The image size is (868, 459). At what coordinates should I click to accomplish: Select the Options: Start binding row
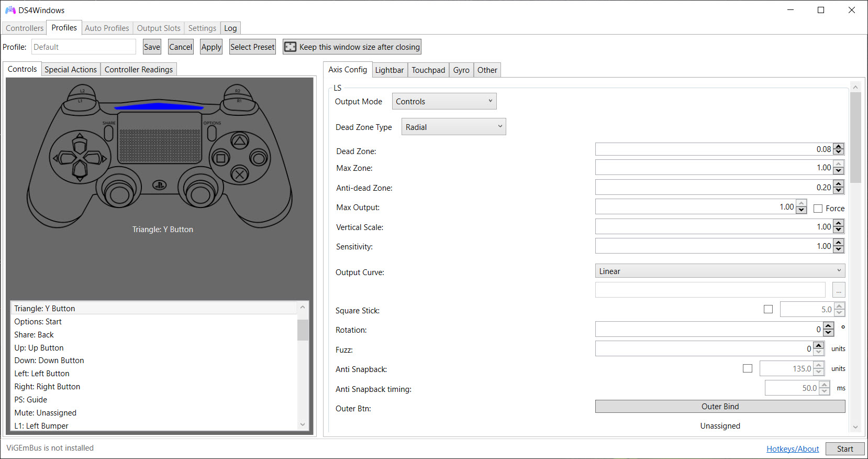click(154, 322)
